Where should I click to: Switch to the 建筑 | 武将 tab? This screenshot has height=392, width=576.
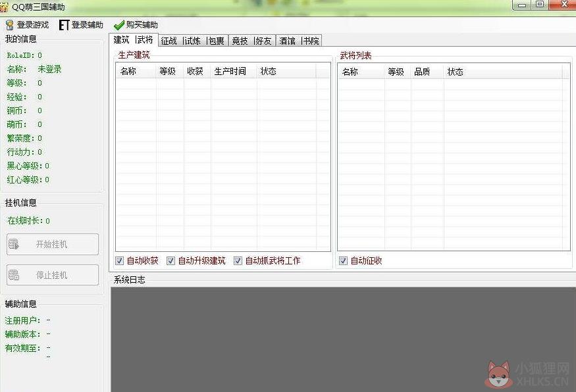pyautogui.click(x=134, y=39)
